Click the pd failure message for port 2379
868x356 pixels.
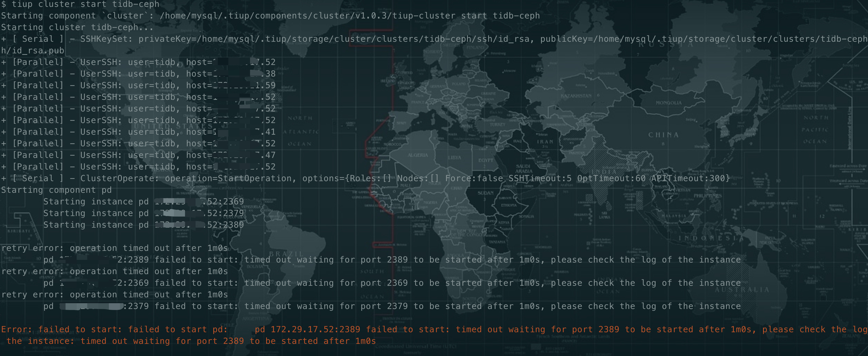[392, 307]
